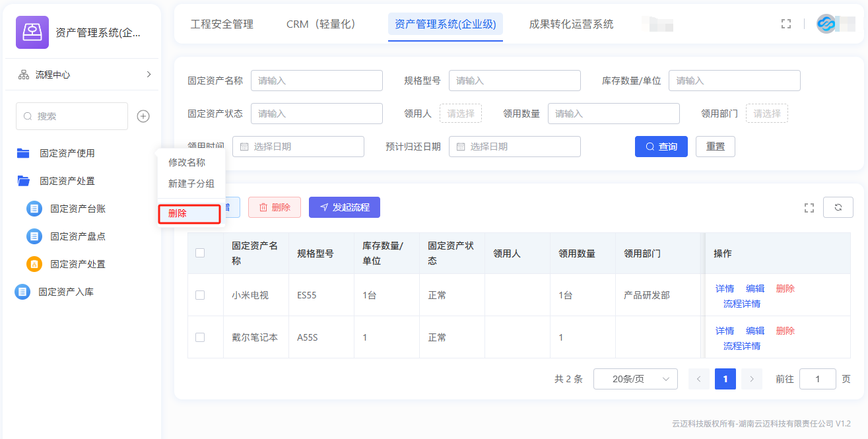Click the table fullscreen expand icon

pos(809,208)
